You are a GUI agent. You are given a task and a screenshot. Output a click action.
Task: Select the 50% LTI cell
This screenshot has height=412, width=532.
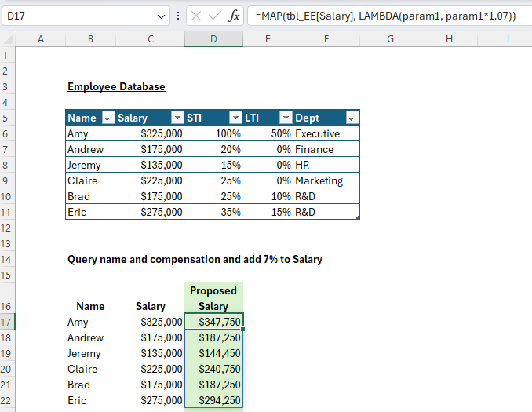268,133
